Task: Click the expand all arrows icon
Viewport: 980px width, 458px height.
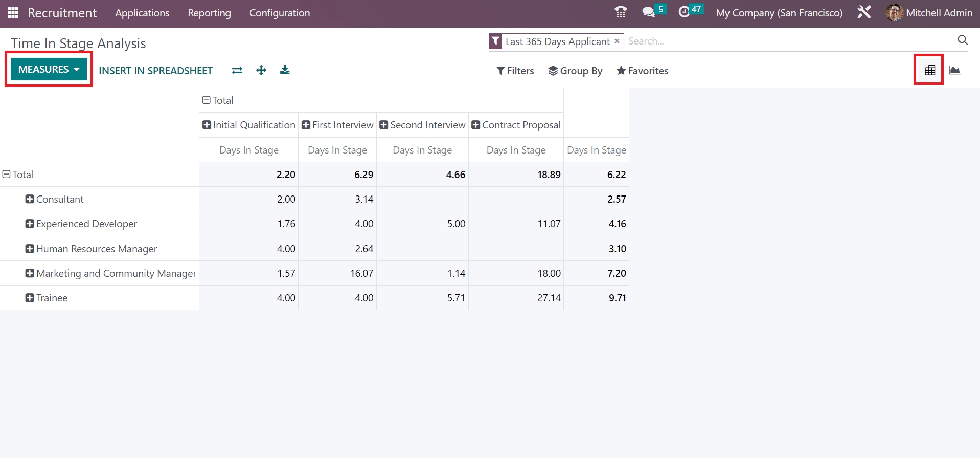Action: tap(261, 71)
